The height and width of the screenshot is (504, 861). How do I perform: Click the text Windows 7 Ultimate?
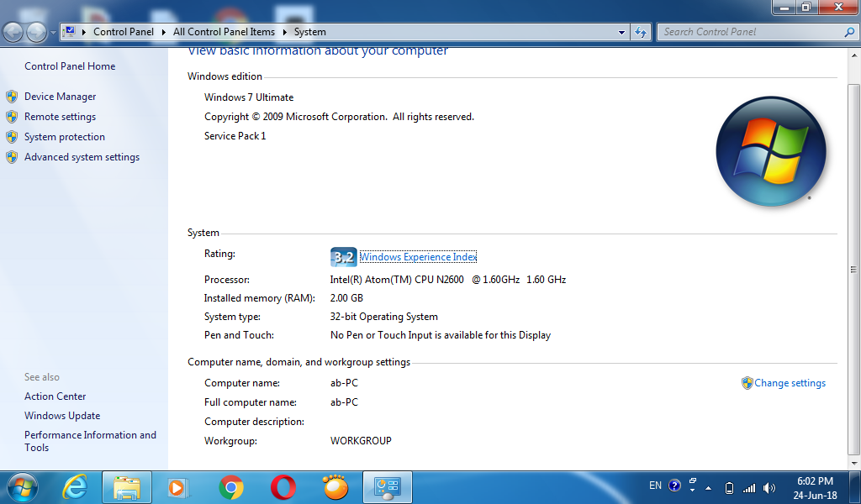point(249,97)
